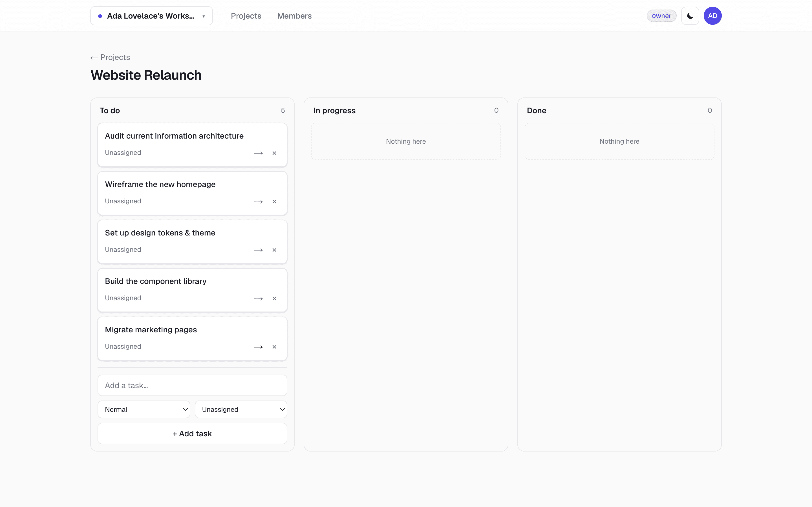Advance 'Migrate marketing pages' with arrow icon
812x507 pixels.
point(258,347)
